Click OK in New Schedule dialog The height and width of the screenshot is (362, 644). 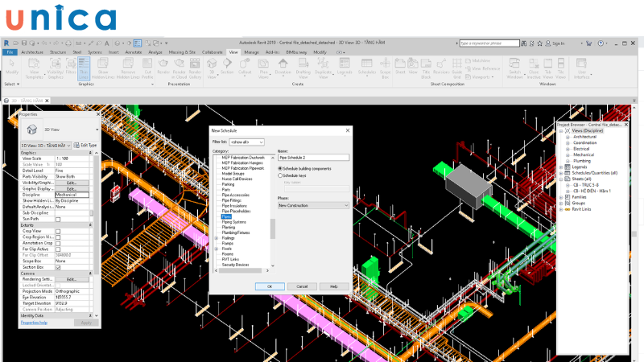(x=270, y=286)
